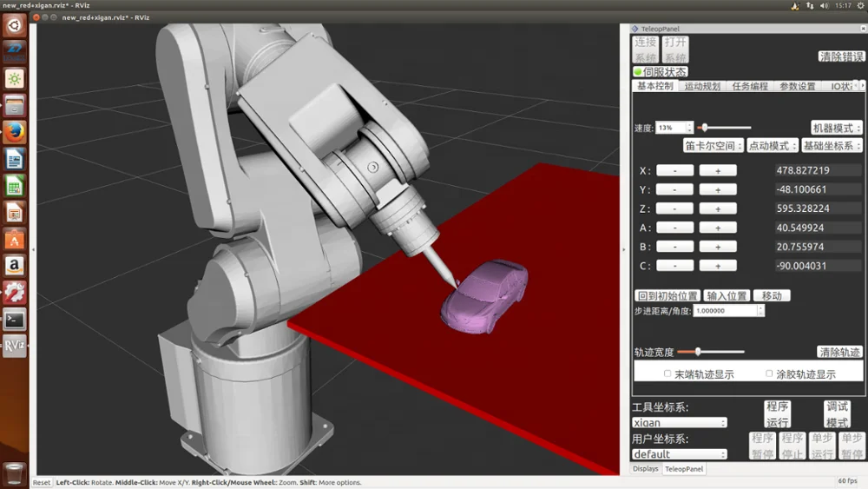Open LibreOffice Impress in the dock
The image size is (868, 489).
click(x=15, y=213)
